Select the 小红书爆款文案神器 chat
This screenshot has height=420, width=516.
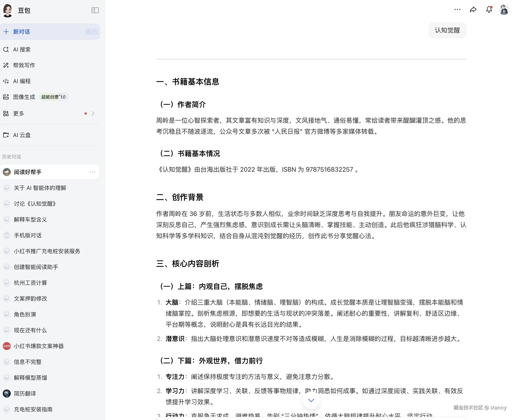[39, 346]
